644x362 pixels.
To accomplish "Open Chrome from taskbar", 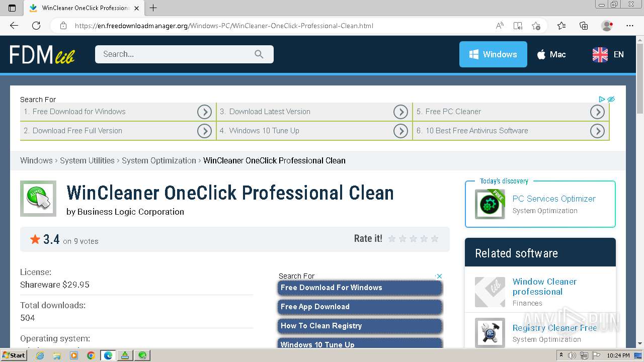I will tap(91, 355).
